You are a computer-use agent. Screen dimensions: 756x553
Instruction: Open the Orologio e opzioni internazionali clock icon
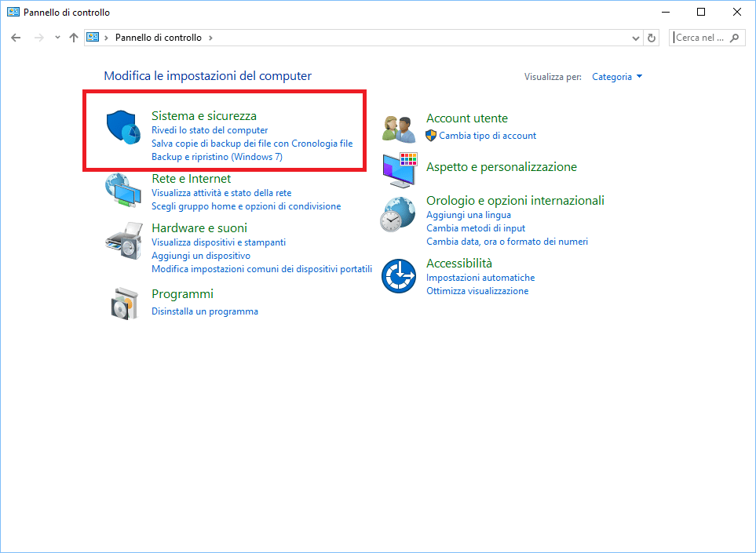[398, 214]
